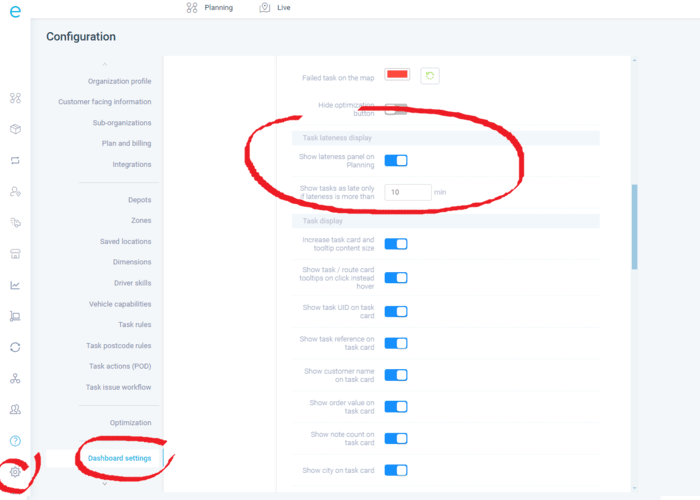Go to Optimization settings
Viewport: 700px width, 500px height.
[x=130, y=423]
